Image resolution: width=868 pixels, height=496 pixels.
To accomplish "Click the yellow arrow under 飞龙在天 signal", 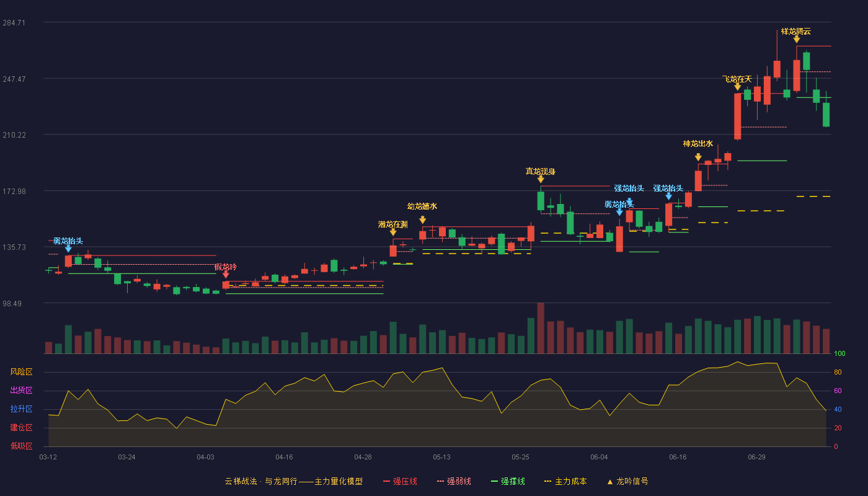I will click(737, 87).
